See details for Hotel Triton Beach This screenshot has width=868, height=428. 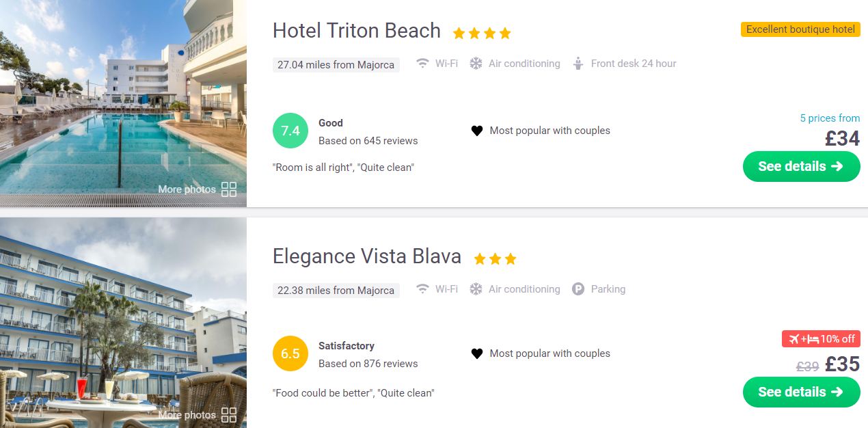801,166
